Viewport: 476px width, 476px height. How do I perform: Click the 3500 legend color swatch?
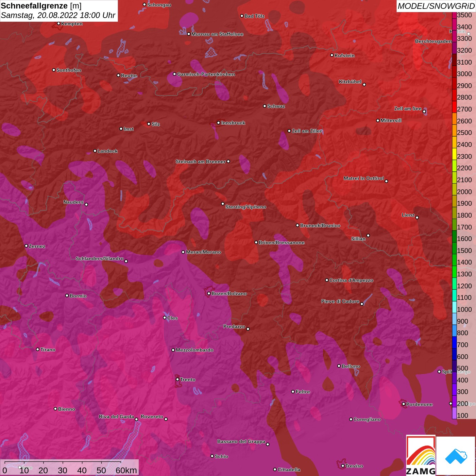[x=454, y=15]
